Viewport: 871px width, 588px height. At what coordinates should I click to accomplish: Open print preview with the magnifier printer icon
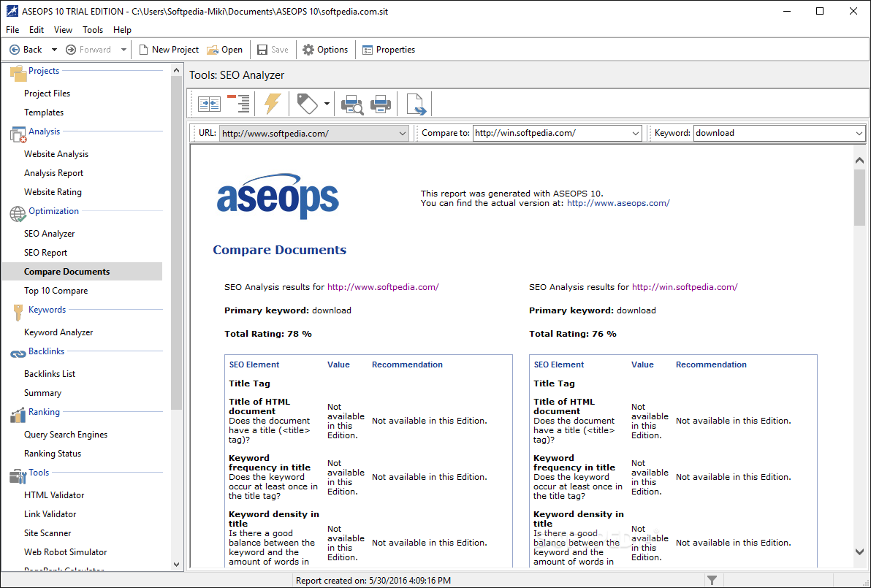[352, 104]
